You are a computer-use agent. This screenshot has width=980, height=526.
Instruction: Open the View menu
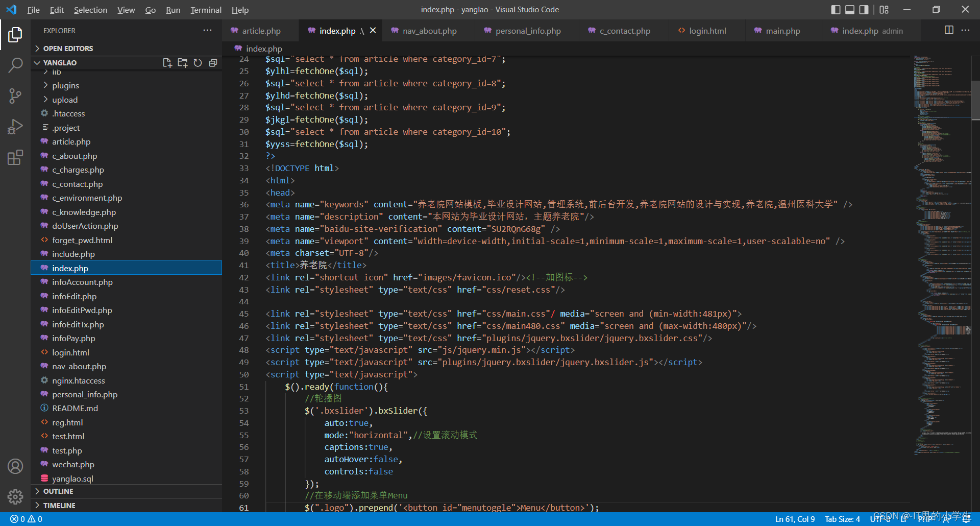coord(126,10)
